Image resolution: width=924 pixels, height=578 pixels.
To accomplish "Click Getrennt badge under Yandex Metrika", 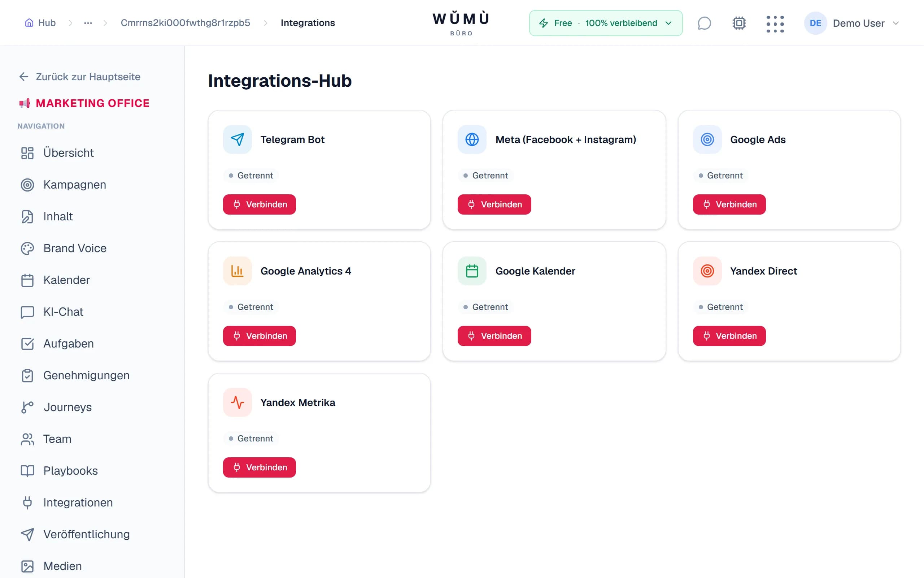I will click(x=251, y=439).
